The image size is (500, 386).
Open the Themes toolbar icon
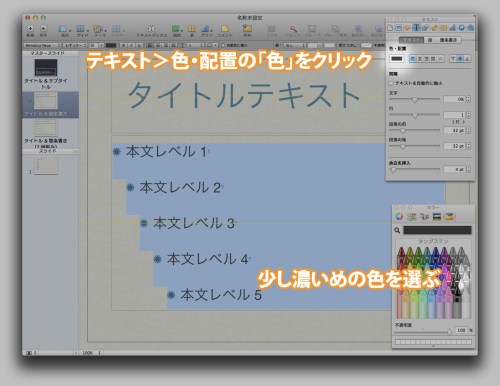(x=98, y=29)
